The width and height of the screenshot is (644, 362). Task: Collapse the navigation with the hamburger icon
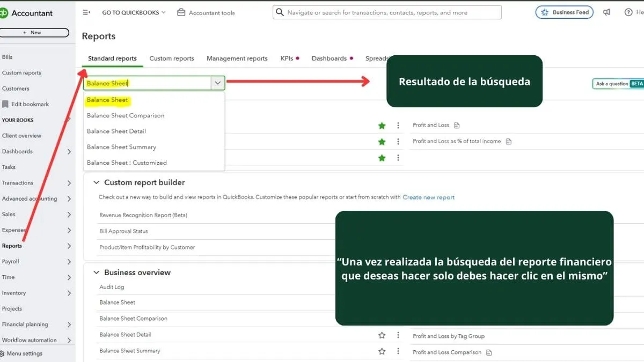click(x=86, y=12)
